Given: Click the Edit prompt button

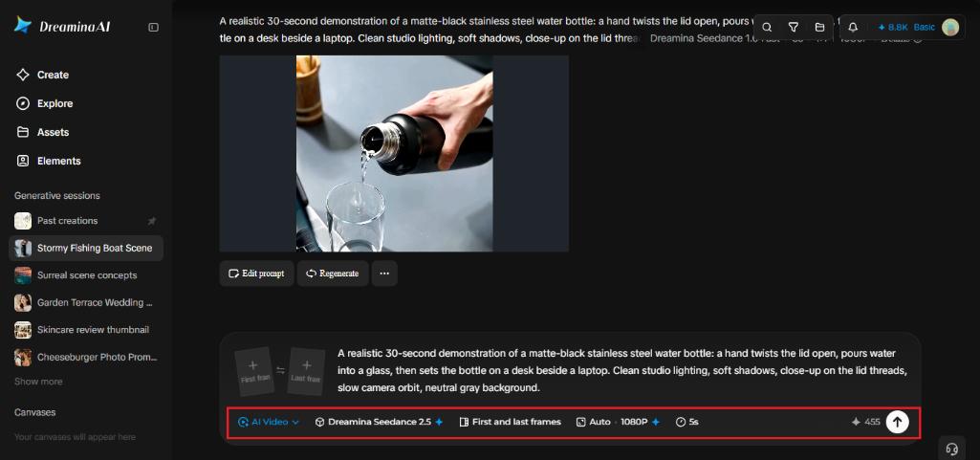Looking at the screenshot, I should click(256, 274).
